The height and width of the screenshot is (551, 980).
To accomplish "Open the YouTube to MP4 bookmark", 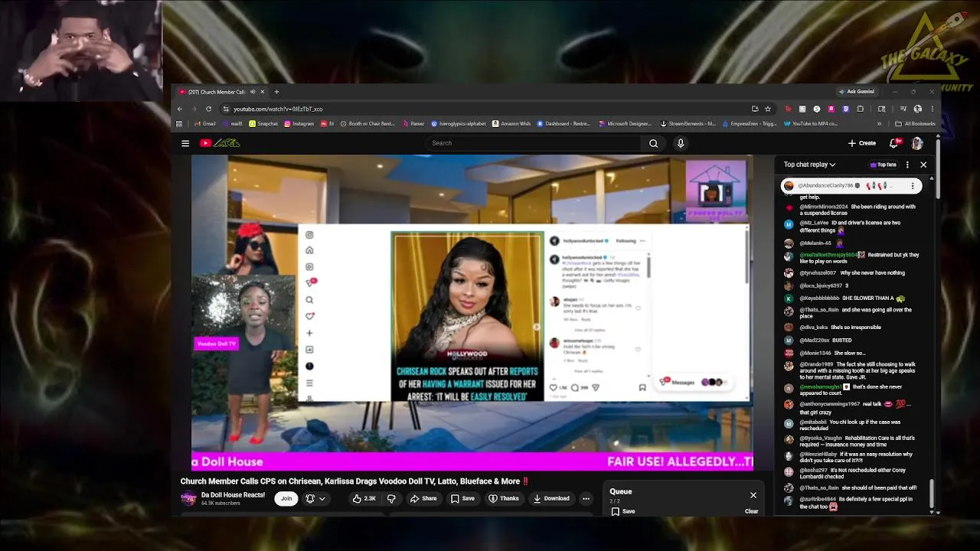I will point(811,123).
